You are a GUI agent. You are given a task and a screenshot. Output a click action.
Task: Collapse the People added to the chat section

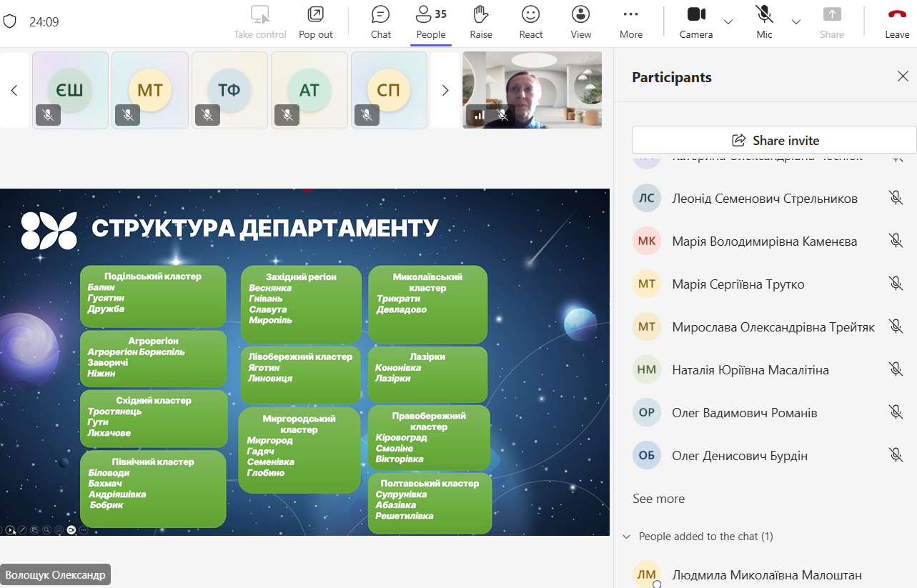(627, 537)
